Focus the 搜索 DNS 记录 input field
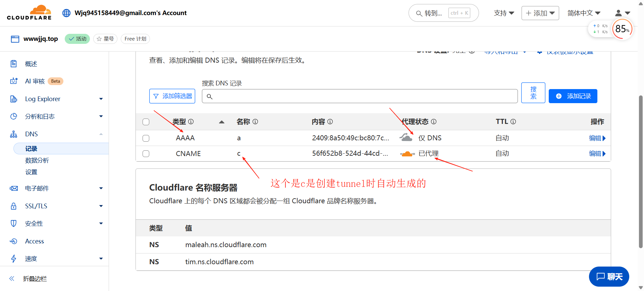Image resolution: width=644 pixels, height=291 pixels. [x=360, y=96]
